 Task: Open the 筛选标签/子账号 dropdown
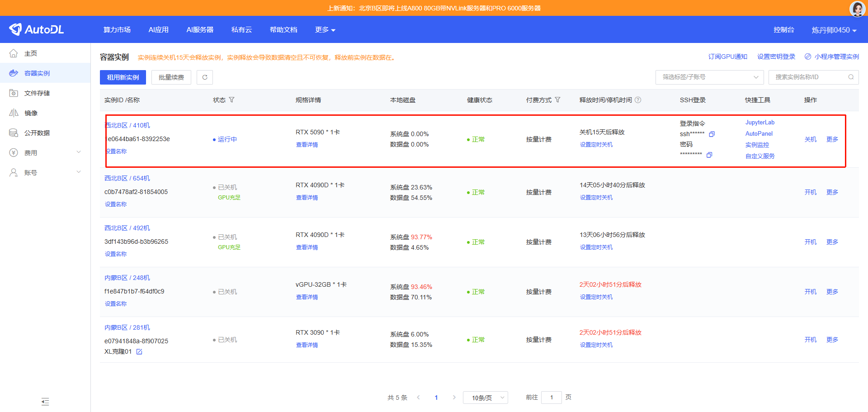point(709,77)
